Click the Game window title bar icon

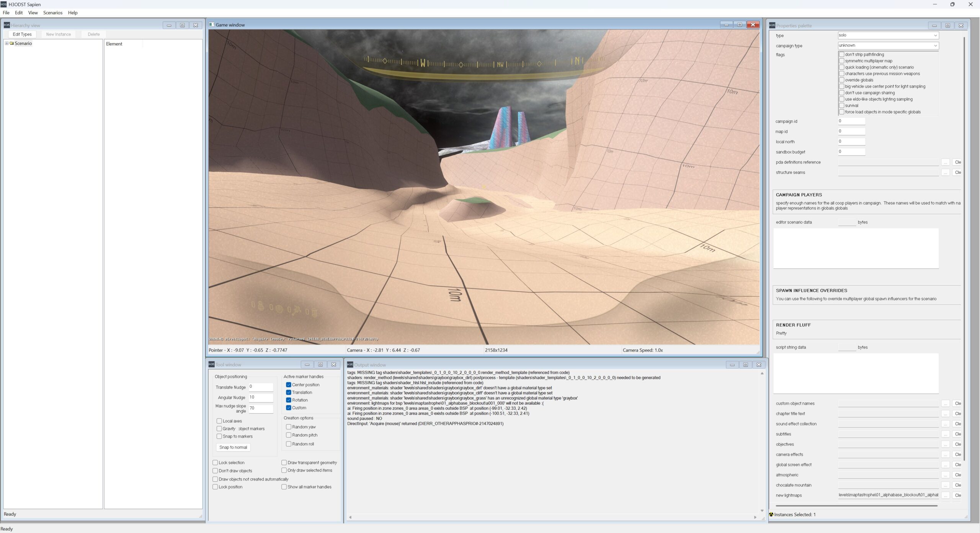(x=212, y=25)
